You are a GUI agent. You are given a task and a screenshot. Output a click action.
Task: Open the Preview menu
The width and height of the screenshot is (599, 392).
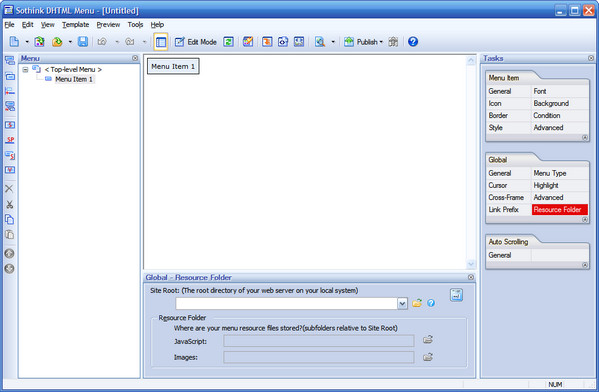[108, 24]
